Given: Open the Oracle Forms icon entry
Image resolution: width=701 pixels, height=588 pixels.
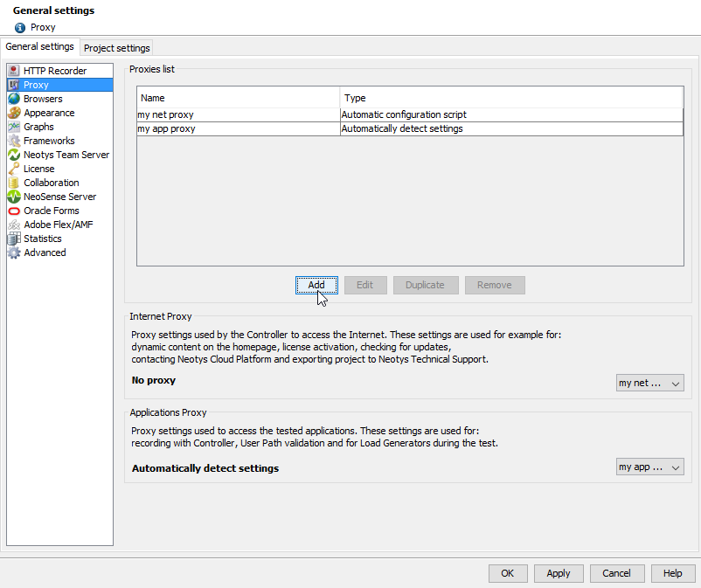Looking at the screenshot, I should pos(14,211).
